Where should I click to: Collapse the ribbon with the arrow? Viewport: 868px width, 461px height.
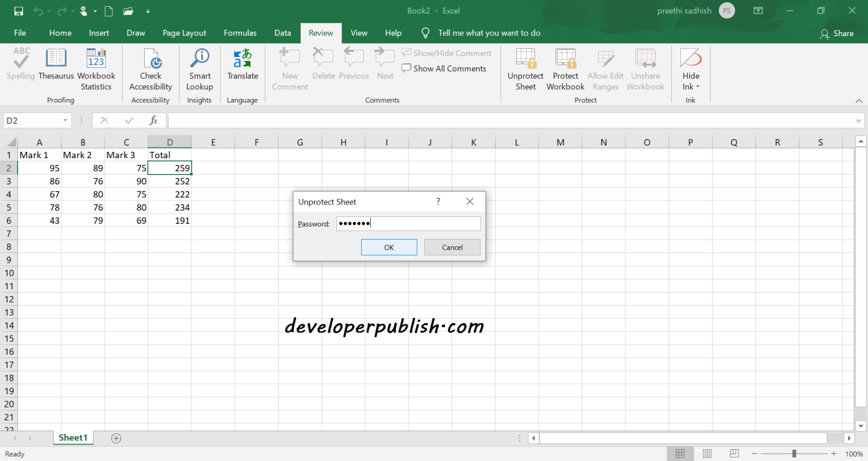pyautogui.click(x=859, y=100)
